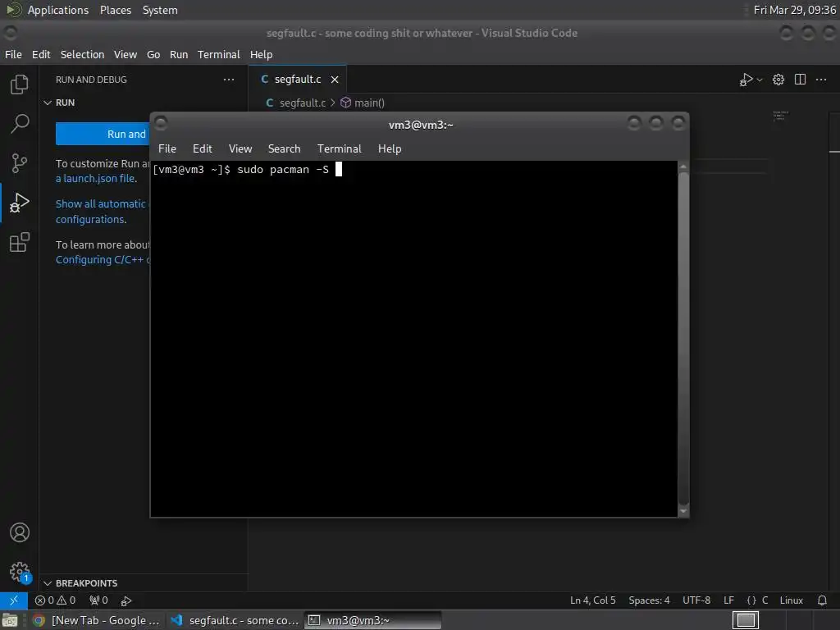Collapse the RUN section
The width and height of the screenshot is (840, 630).
click(48, 103)
